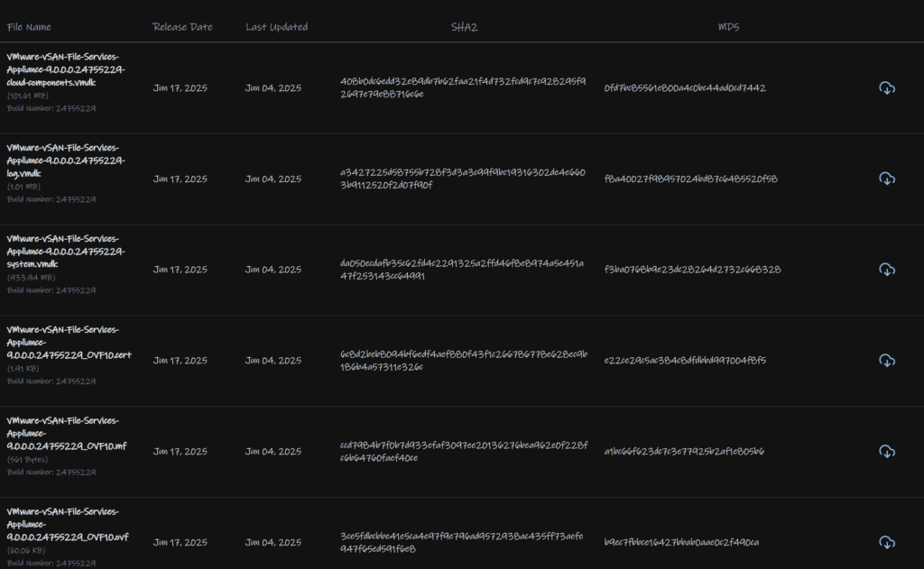
Task: Click Last Updated Jun 04, 2025 for system.vmdk
Action: tap(273, 270)
